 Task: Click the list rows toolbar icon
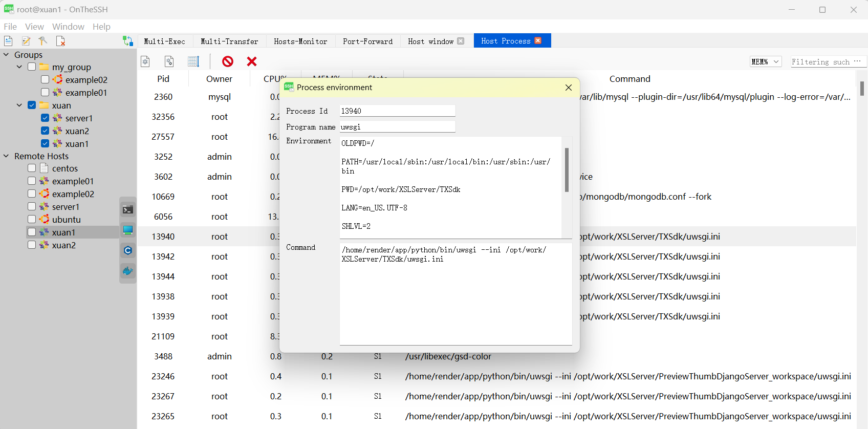coord(193,61)
